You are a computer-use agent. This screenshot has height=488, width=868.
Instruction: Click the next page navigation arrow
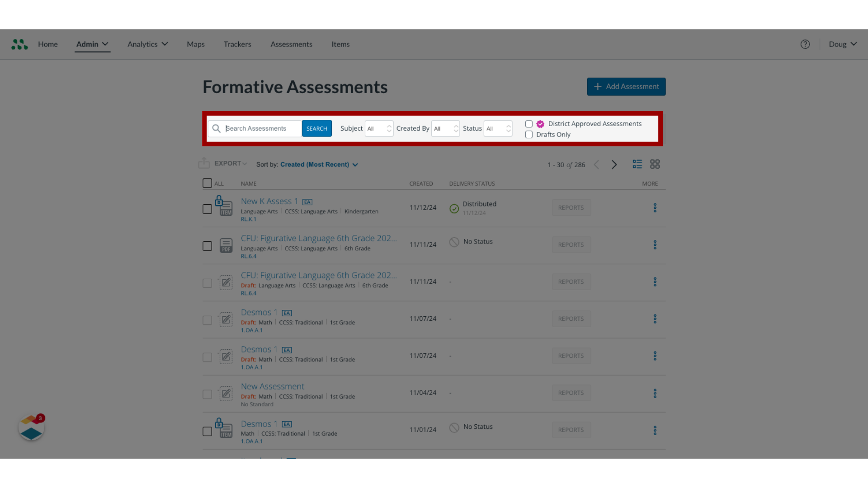(614, 164)
